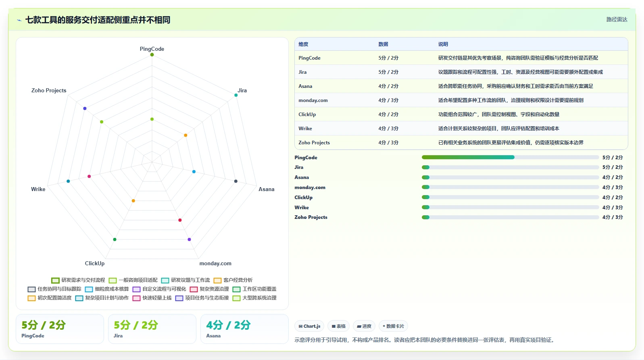Image resolution: width=644 pixels, height=360 pixels.
Task: Select the 数据卡片 chip
Action: [x=393, y=326]
